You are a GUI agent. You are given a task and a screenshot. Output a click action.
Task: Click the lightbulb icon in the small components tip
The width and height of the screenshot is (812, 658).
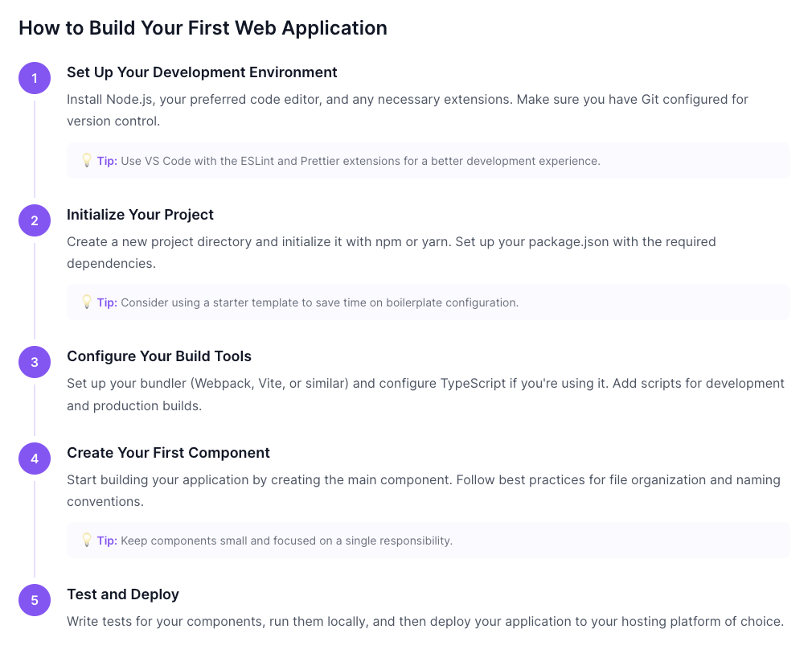[87, 540]
